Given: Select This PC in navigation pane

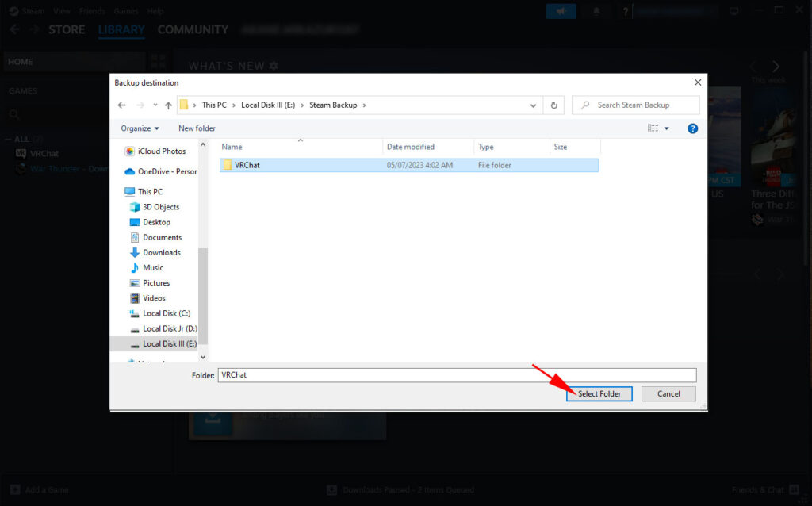Looking at the screenshot, I should pos(144,192).
